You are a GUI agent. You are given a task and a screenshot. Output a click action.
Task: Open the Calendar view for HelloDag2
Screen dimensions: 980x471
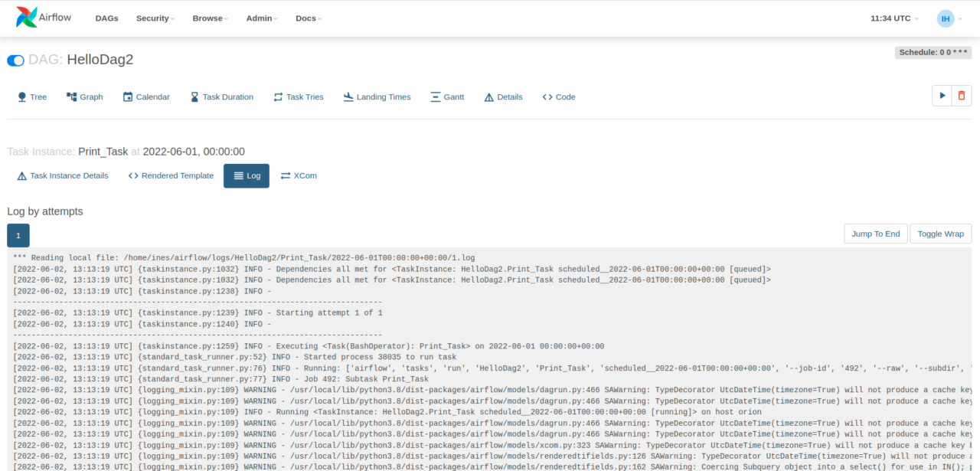coord(146,96)
